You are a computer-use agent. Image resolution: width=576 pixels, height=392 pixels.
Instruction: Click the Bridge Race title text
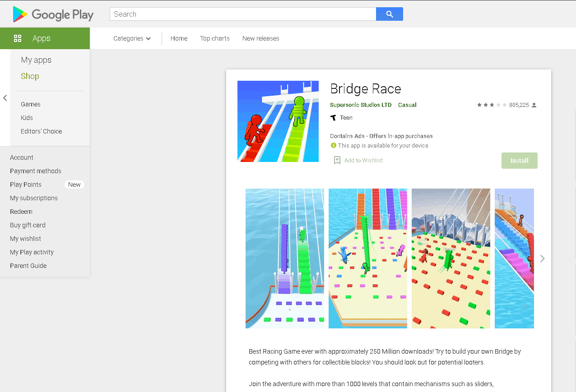tap(366, 89)
